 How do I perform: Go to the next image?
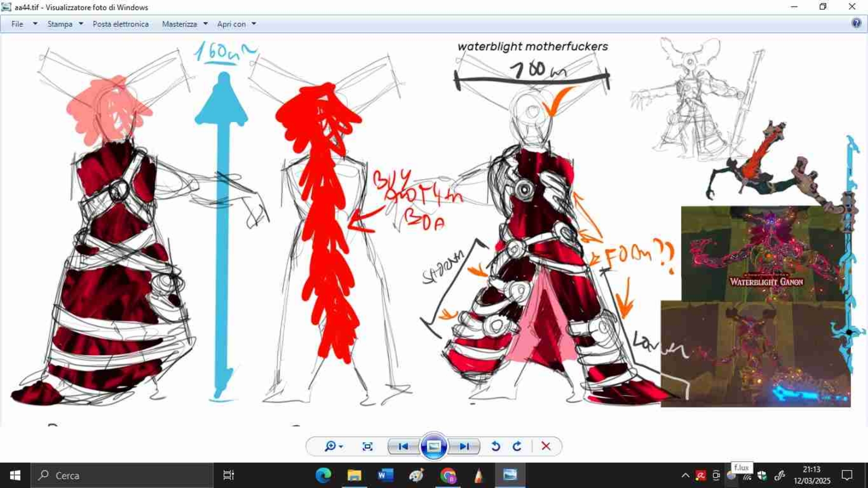(464, 446)
